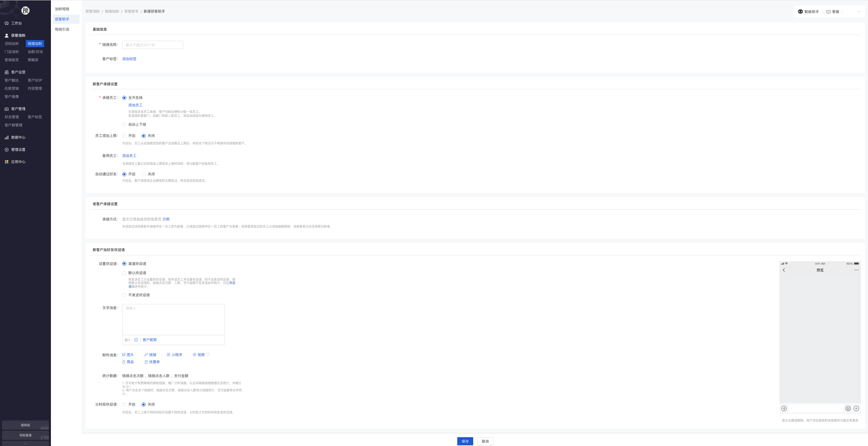The image size is (868, 446).
Task: Click the voice icon in preview chat bar
Action: pyautogui.click(x=784, y=409)
